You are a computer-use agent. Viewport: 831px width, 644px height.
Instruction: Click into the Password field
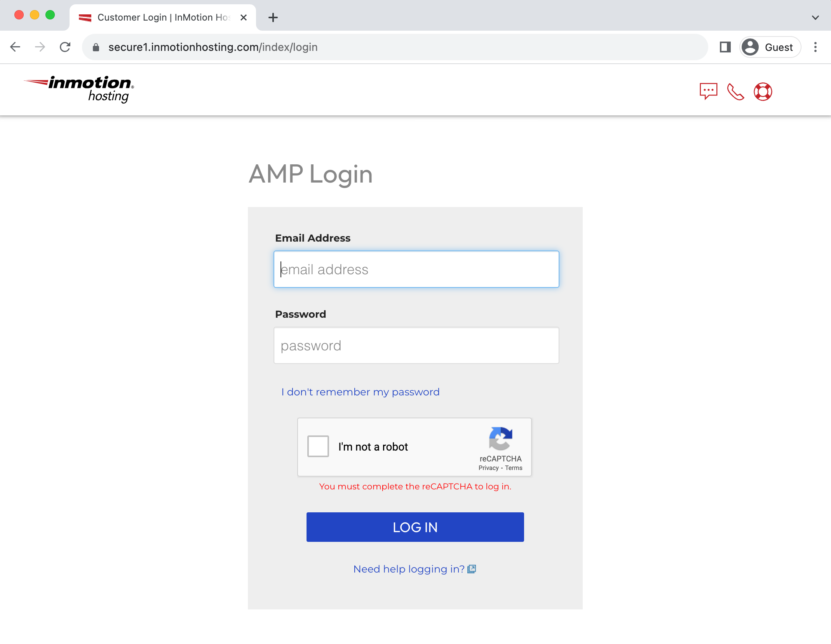click(416, 345)
